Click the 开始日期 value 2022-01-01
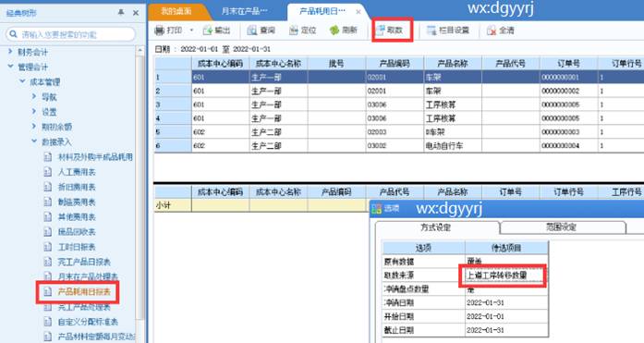 tap(506, 316)
